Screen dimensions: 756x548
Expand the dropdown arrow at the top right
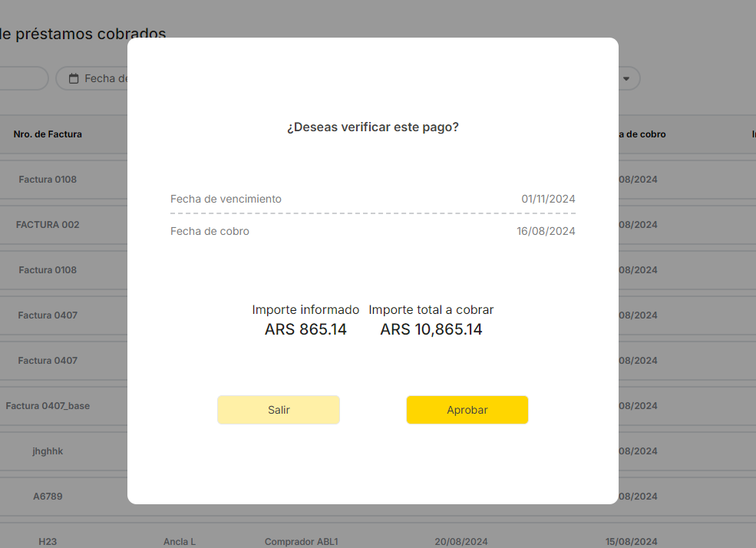click(626, 78)
